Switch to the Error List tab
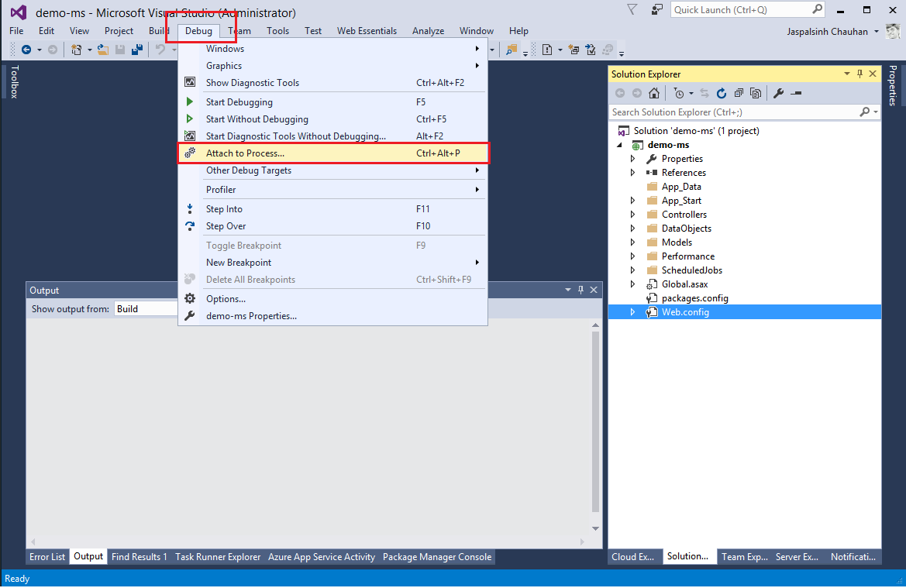The image size is (906, 588). tap(47, 557)
